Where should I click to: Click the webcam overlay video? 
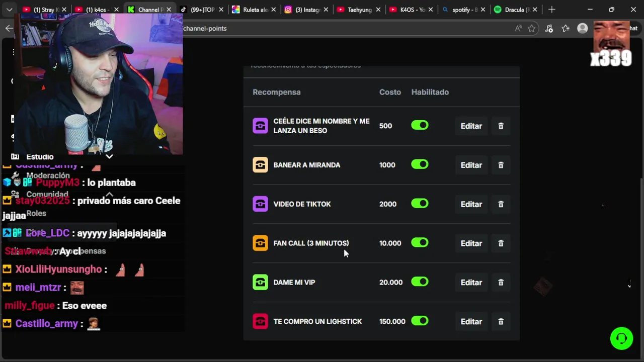tap(98, 84)
